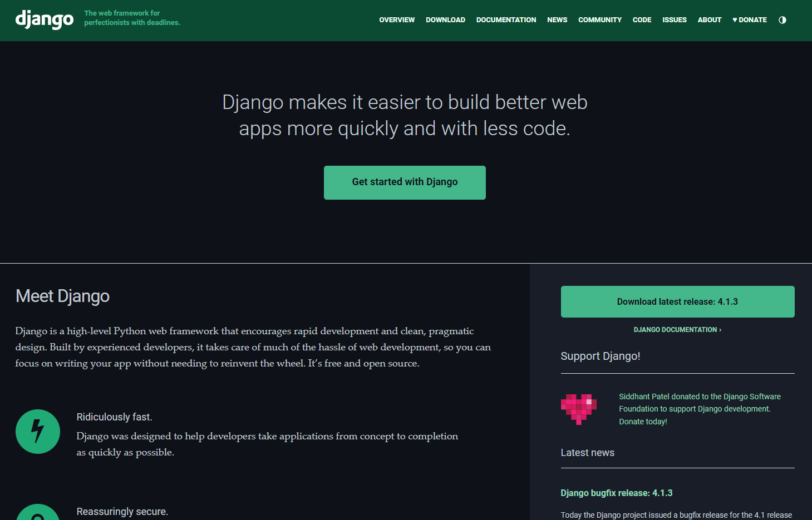
Task: Click the tagline 'The web framework for perfectionists'
Action: click(132, 17)
